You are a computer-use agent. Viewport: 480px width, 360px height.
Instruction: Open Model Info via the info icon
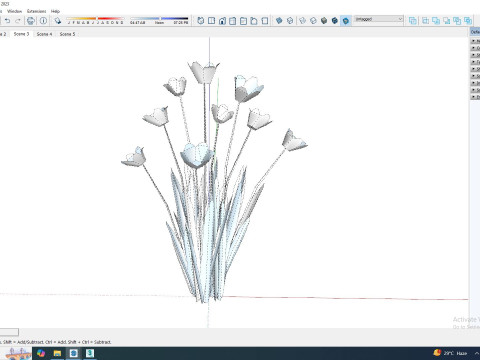tap(43, 21)
